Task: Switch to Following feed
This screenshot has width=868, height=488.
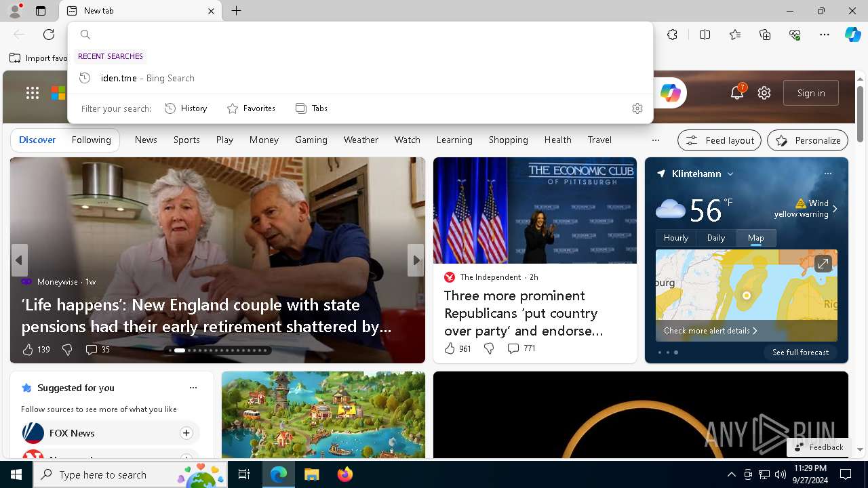Action: 92,140
